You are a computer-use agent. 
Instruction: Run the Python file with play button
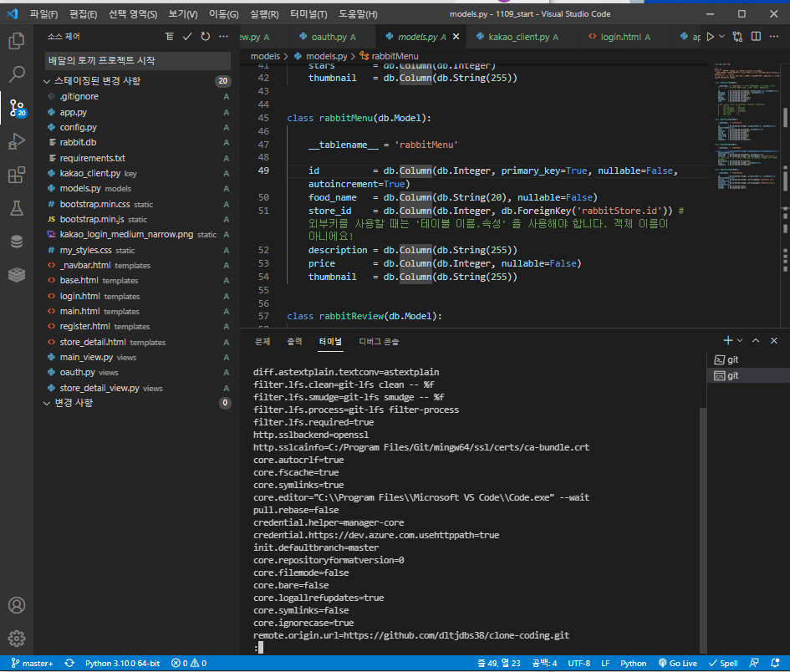pyautogui.click(x=710, y=36)
